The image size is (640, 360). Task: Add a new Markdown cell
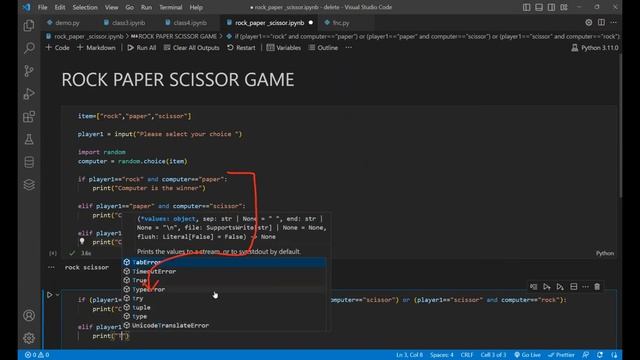[x=96, y=48]
